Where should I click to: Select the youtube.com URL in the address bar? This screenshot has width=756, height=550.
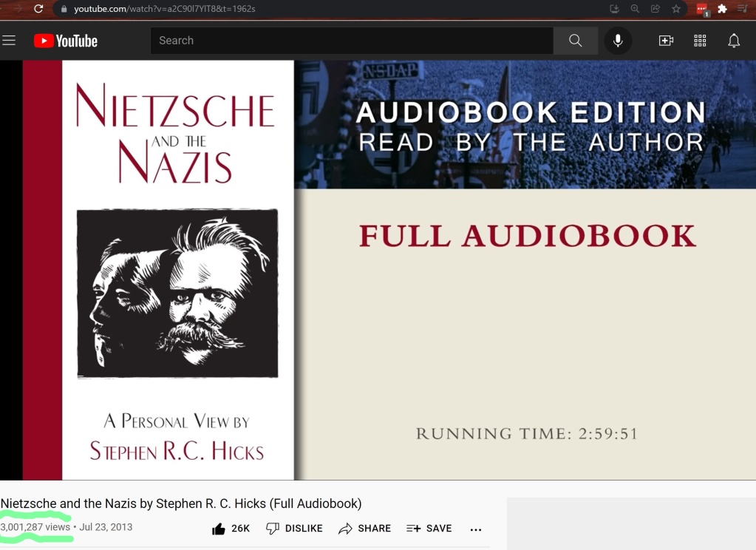click(x=164, y=9)
